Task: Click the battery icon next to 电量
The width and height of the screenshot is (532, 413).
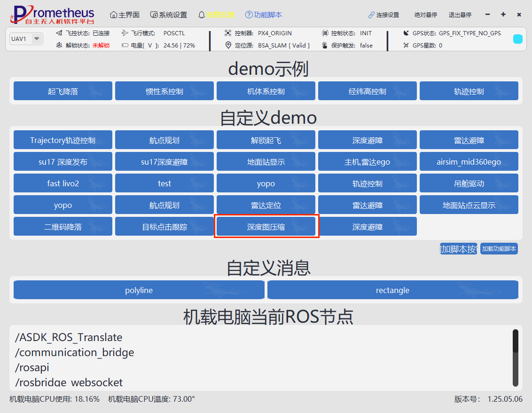Action: click(x=125, y=46)
